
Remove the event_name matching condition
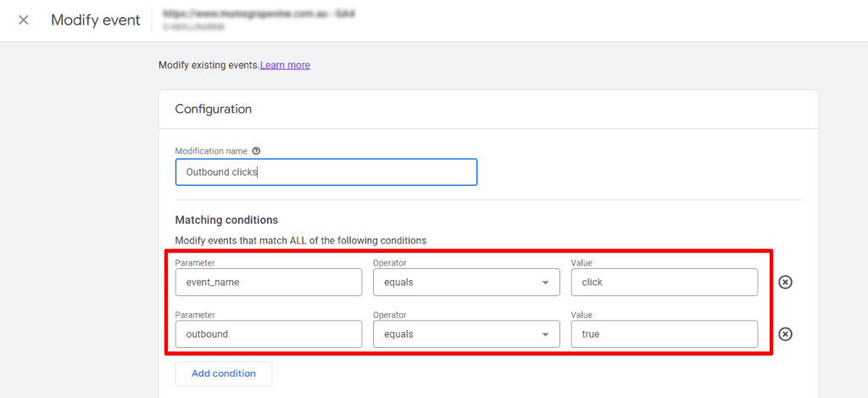(785, 283)
